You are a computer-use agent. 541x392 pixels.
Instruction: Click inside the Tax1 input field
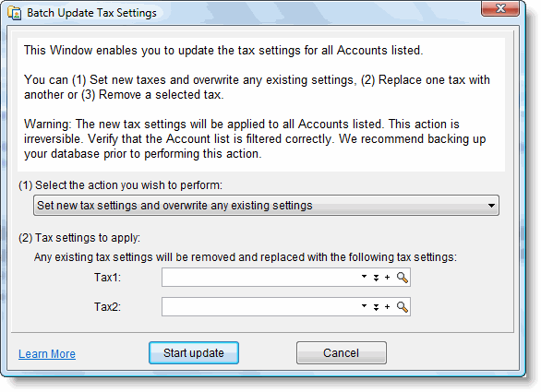pos(260,278)
